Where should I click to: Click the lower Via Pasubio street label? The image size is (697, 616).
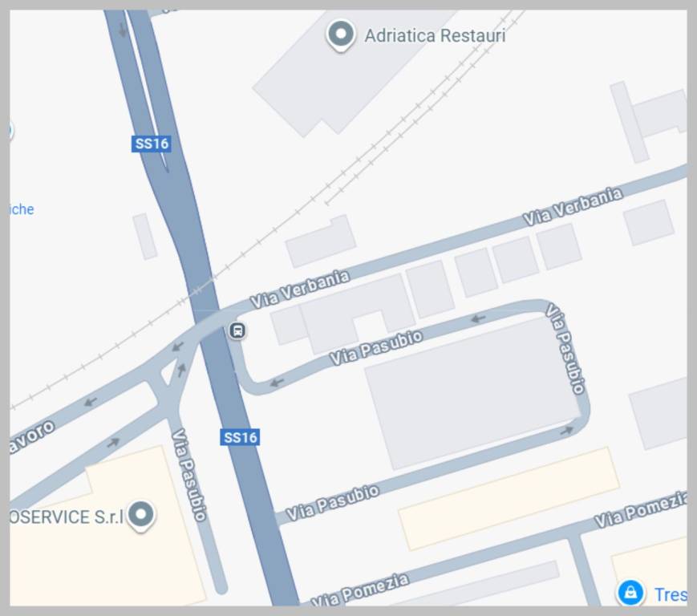333,503
